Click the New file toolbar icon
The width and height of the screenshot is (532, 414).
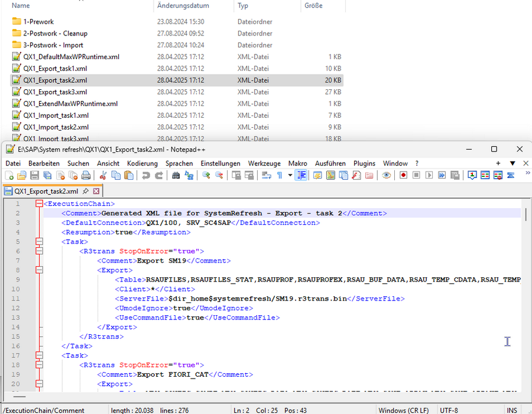pyautogui.click(x=9, y=176)
